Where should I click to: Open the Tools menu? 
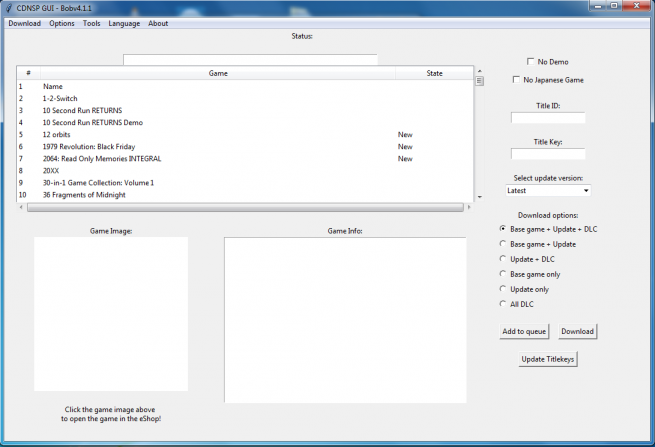pos(92,23)
